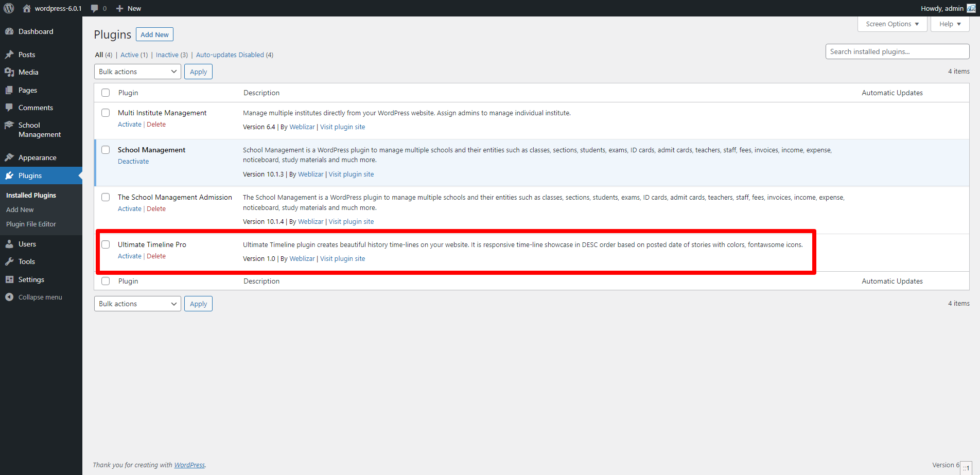This screenshot has height=475, width=980.
Task: Click the School Management graduation cap icon
Action: point(9,125)
